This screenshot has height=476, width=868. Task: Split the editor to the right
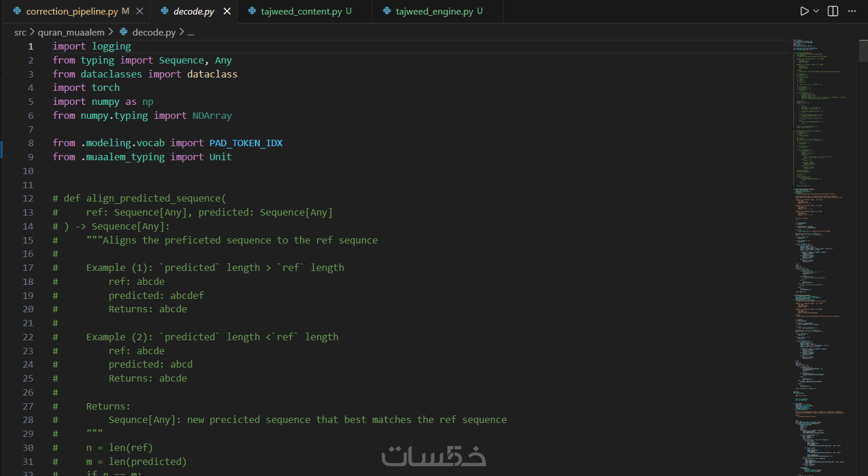point(833,11)
